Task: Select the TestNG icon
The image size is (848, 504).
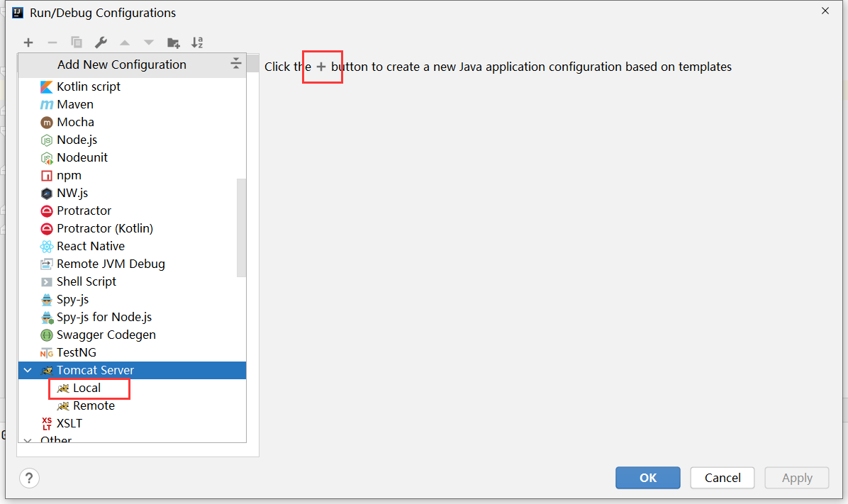Action: click(47, 352)
